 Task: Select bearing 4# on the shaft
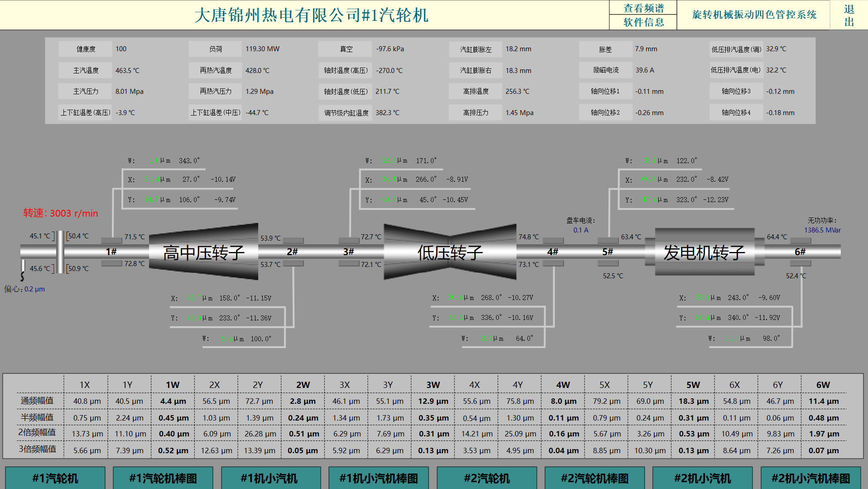pyautogui.click(x=553, y=252)
